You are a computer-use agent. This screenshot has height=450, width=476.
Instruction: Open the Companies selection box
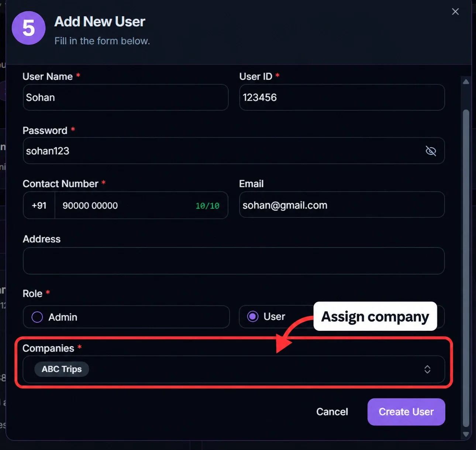[234, 369]
